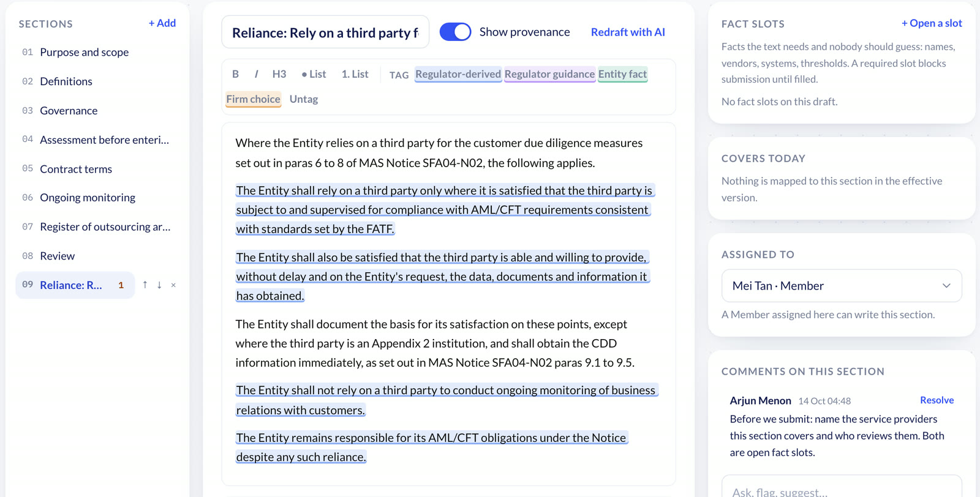This screenshot has width=980, height=497.
Task: Tag selection as Regulator-derived
Action: (458, 74)
